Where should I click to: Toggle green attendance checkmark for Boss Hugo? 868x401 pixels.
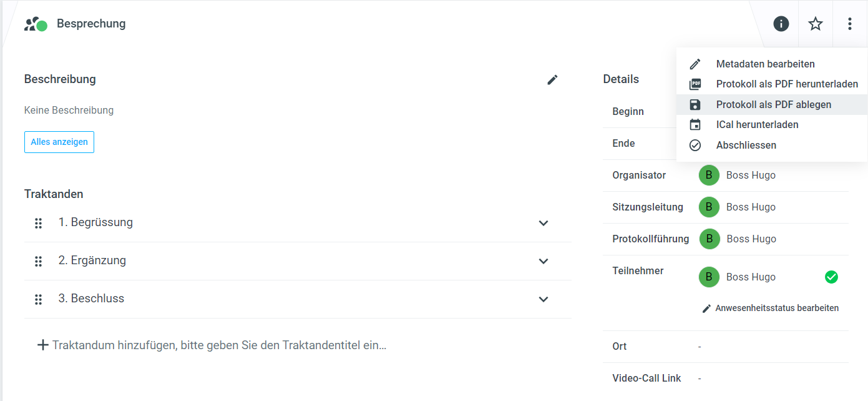pyautogui.click(x=831, y=277)
